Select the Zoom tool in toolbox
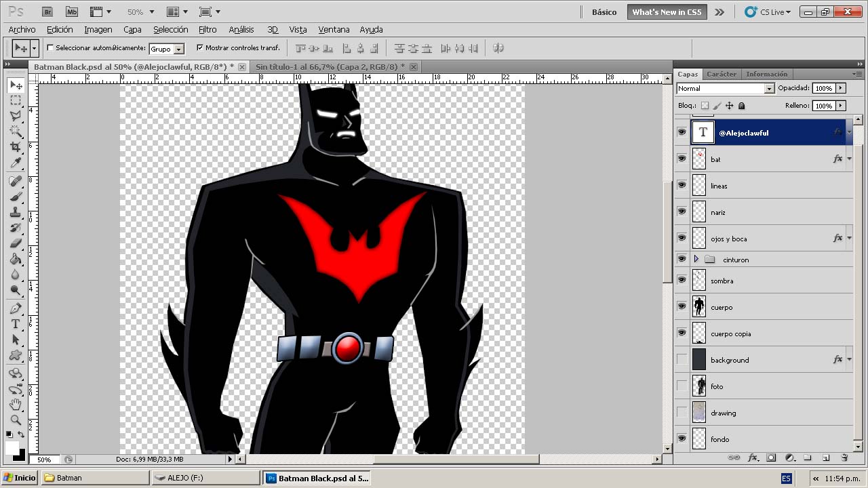 coord(16,420)
